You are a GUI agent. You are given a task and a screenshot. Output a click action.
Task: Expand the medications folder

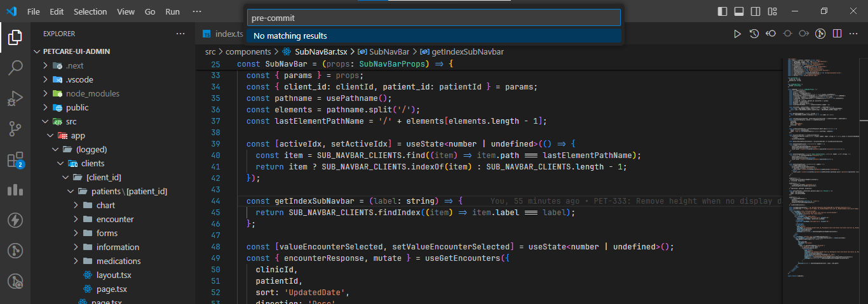[x=76, y=261]
